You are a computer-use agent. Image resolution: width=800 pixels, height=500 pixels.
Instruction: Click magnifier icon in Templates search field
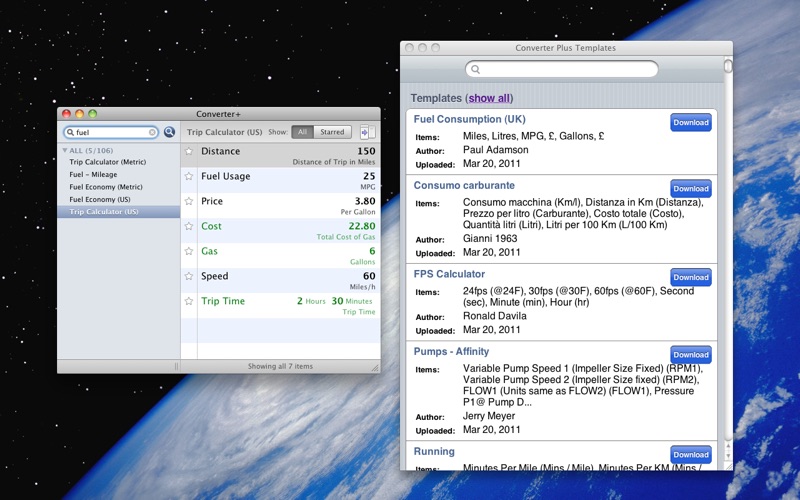click(476, 69)
